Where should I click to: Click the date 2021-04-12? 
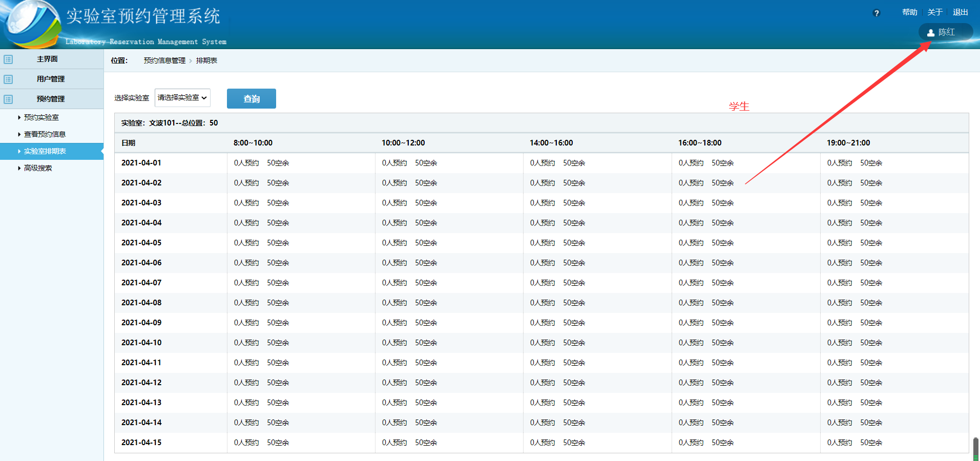[x=141, y=383]
